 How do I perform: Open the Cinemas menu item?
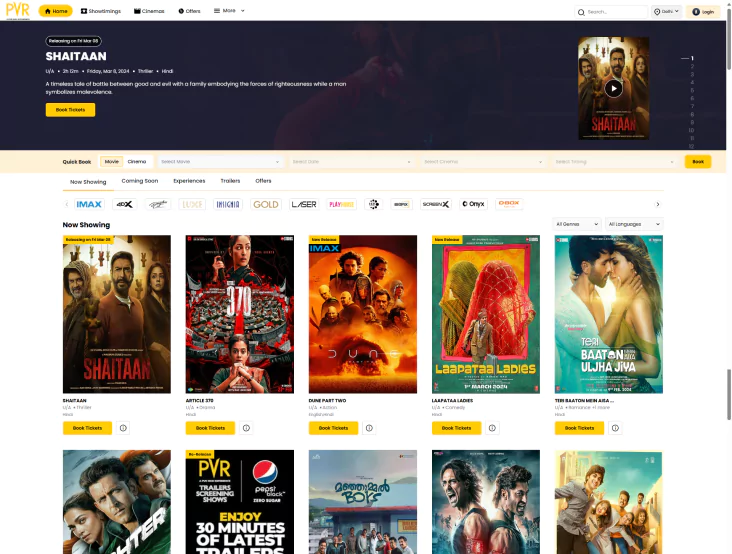tap(149, 11)
